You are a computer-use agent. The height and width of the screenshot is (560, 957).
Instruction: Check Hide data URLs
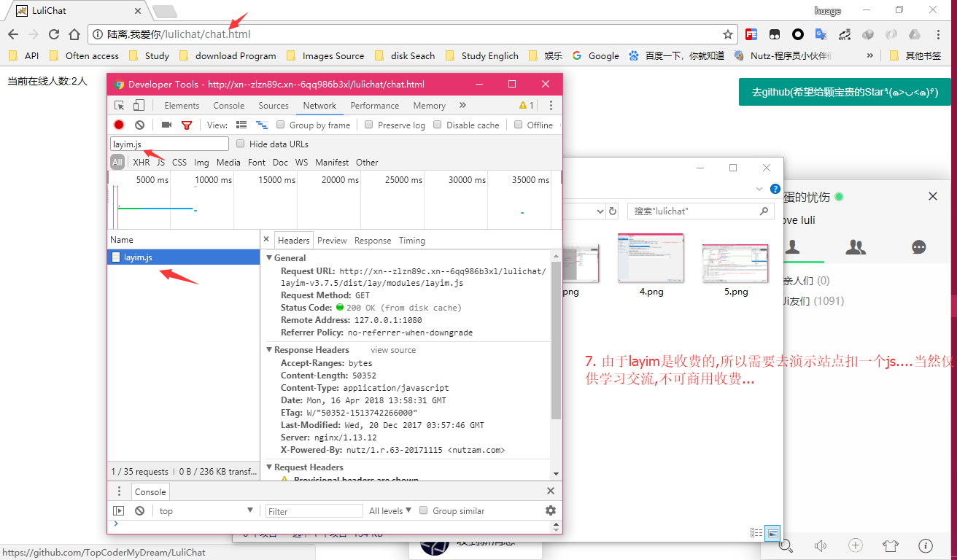pyautogui.click(x=241, y=144)
